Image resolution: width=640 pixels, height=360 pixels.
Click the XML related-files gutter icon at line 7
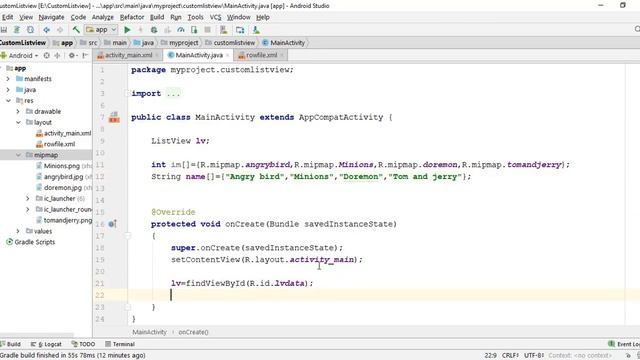point(114,118)
